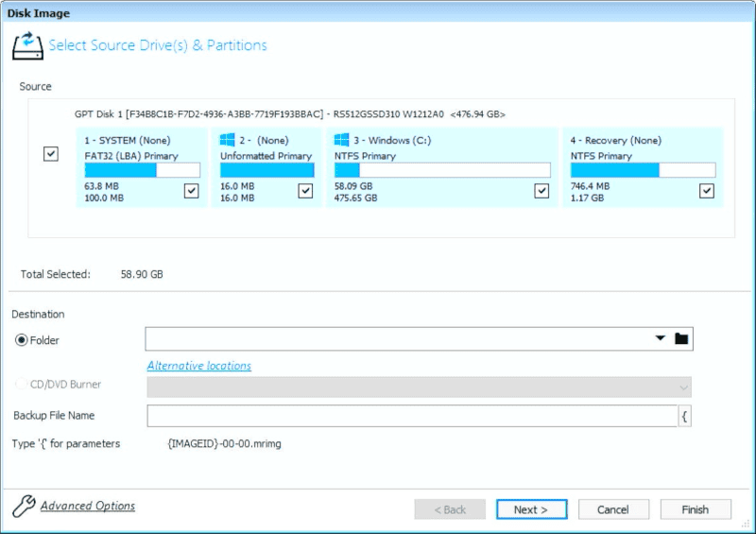Open the Alternative locations link
The image size is (756, 534).
coord(198,366)
